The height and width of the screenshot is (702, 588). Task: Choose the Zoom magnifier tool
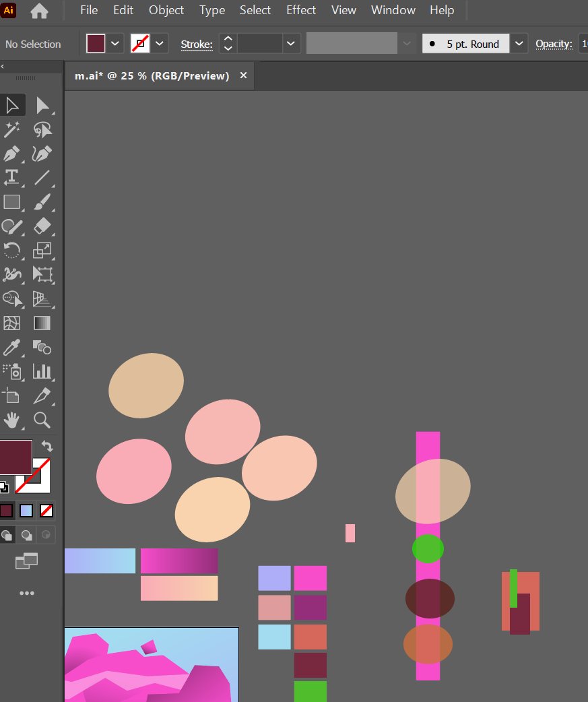coord(42,420)
